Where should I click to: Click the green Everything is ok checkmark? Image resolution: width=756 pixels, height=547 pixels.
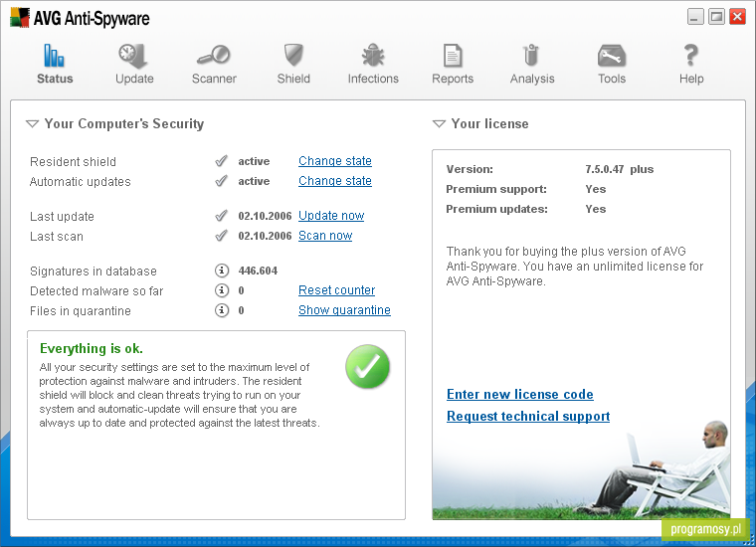click(367, 367)
